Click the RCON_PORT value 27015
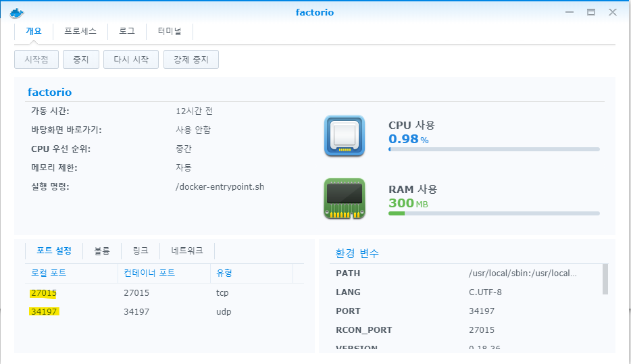The width and height of the screenshot is (631, 364). click(x=482, y=330)
